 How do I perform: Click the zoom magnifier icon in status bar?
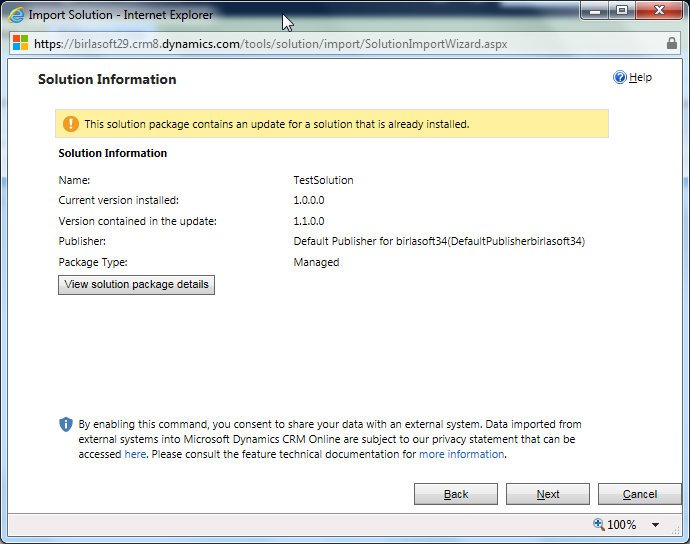598,524
